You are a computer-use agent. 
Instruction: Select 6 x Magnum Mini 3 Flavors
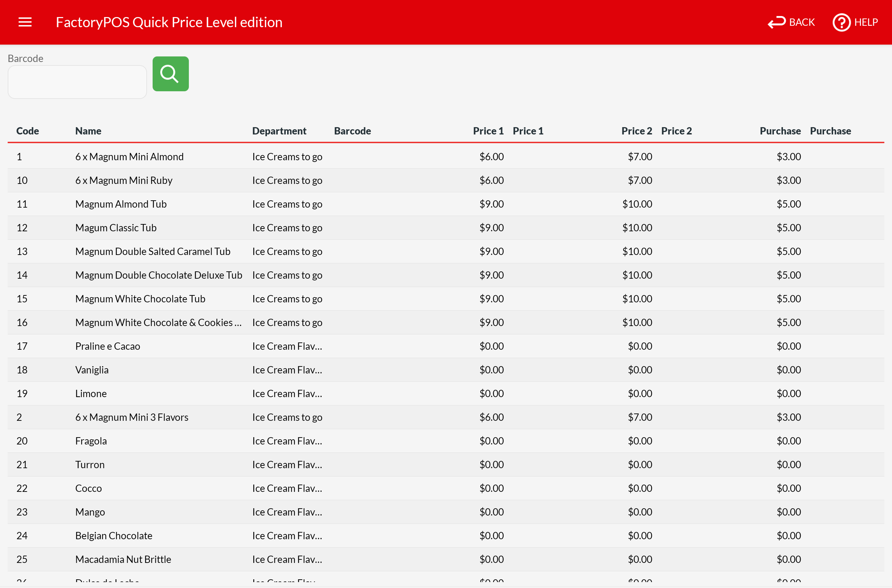click(x=132, y=417)
